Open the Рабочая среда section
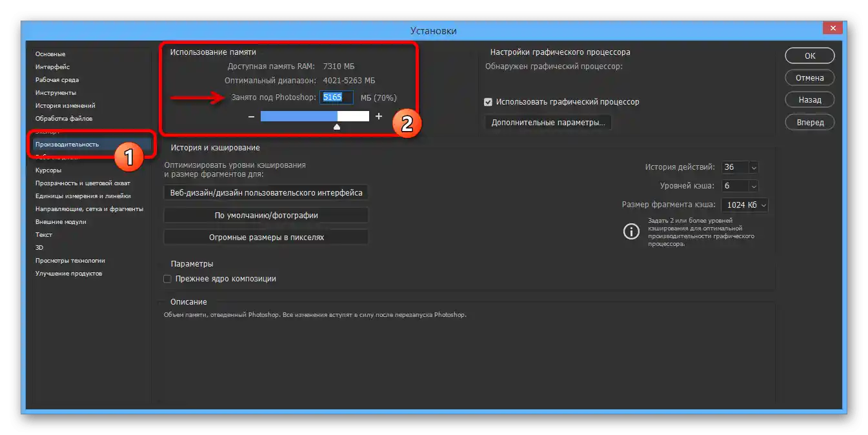The height and width of the screenshot is (435, 868). [57, 80]
